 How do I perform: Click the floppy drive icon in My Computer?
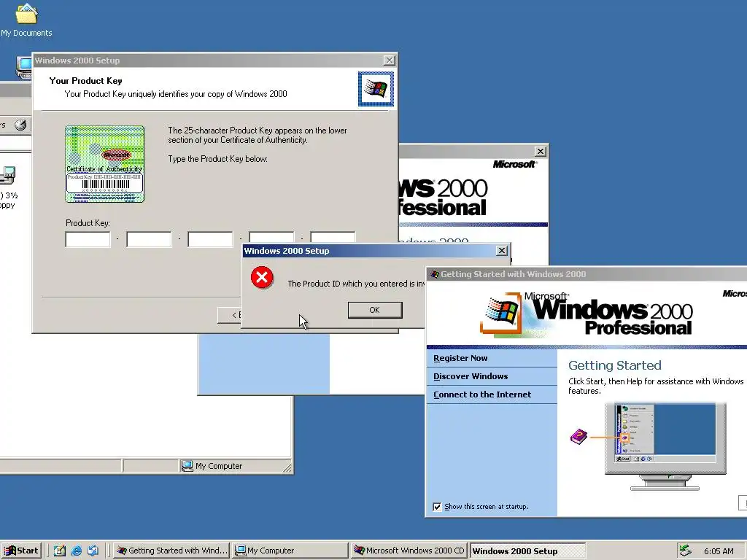click(x=7, y=175)
